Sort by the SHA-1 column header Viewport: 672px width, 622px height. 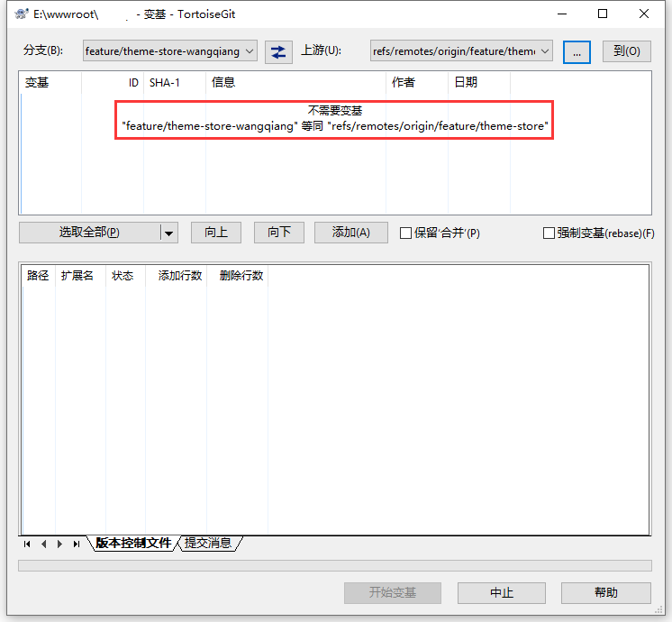click(175, 82)
